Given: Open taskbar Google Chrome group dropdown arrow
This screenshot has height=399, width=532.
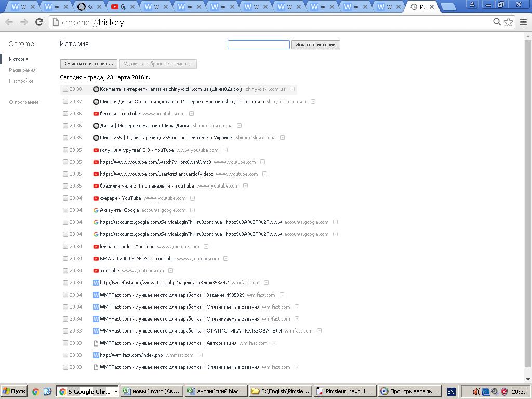Looking at the screenshot, I should point(116,392).
